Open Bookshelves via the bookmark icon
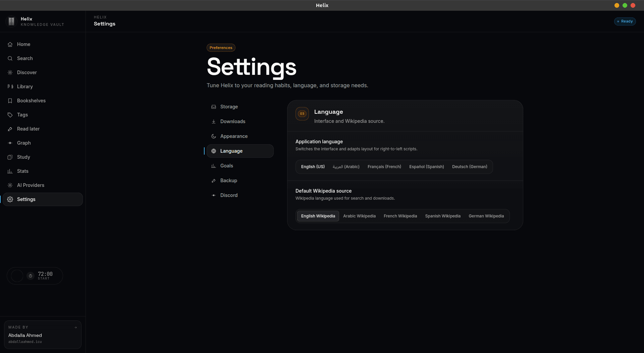Image resolution: width=644 pixels, height=353 pixels. [10, 101]
